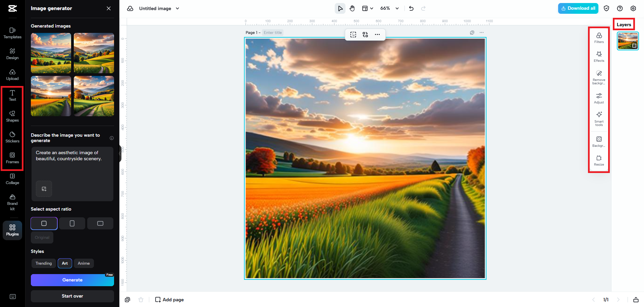Open Smart tools

click(599, 119)
